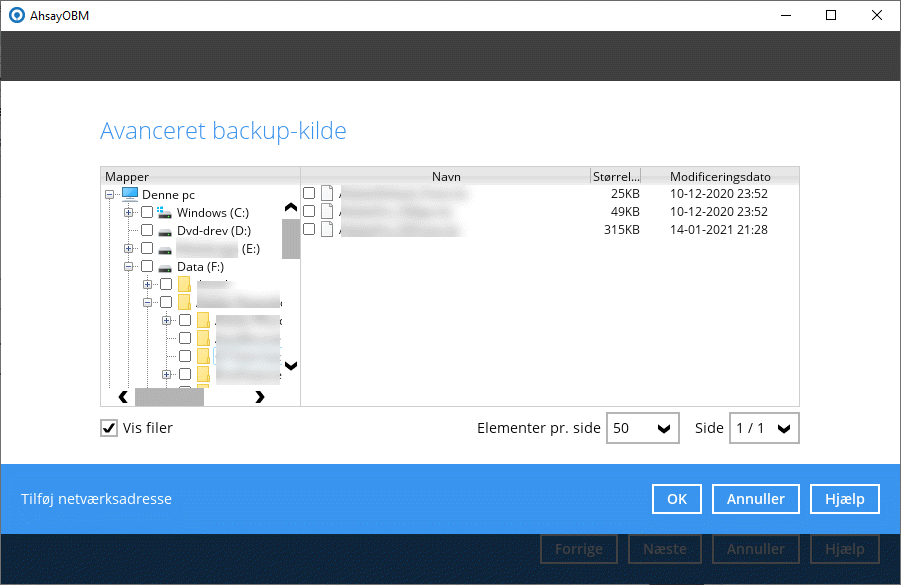
Task: Open the Elementer pr. side dropdown
Action: (x=642, y=428)
